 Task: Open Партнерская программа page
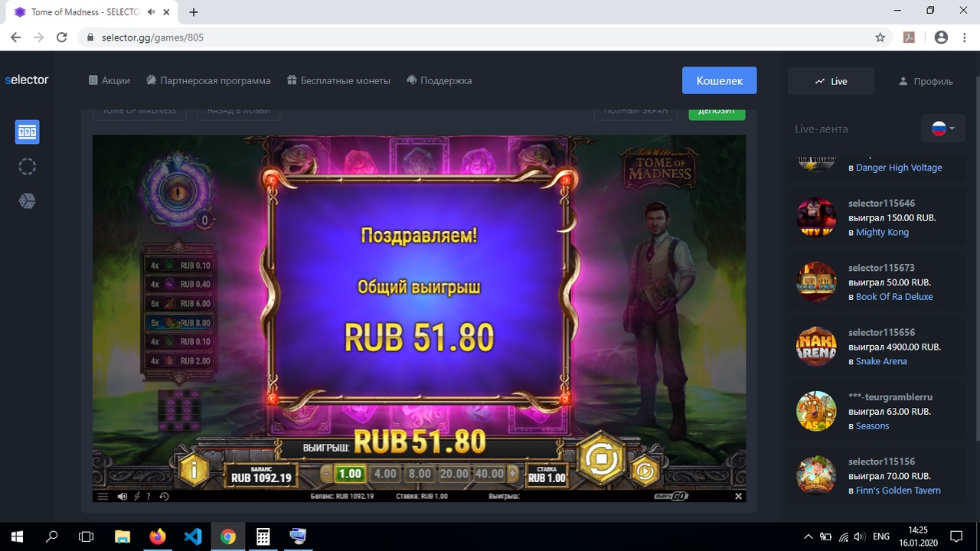click(x=208, y=80)
